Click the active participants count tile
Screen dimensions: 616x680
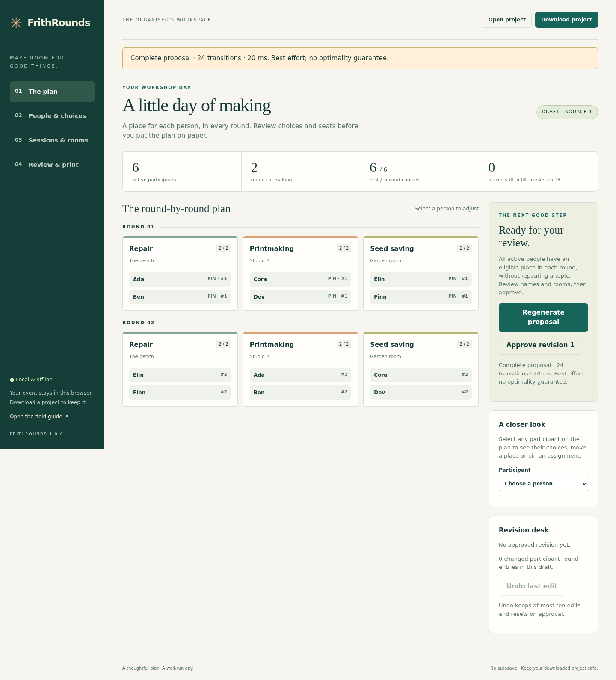pyautogui.click(x=182, y=171)
